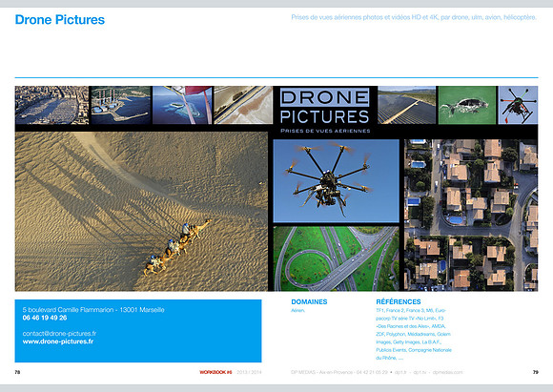Click the Drone Pictures logo banner
Screen dimensions: 553x392
tap(325, 111)
